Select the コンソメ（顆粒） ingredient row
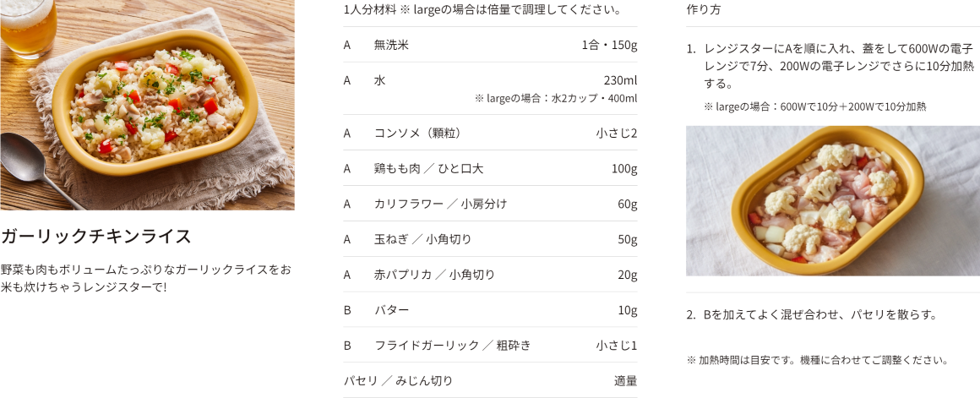980x398 pixels. point(490,133)
